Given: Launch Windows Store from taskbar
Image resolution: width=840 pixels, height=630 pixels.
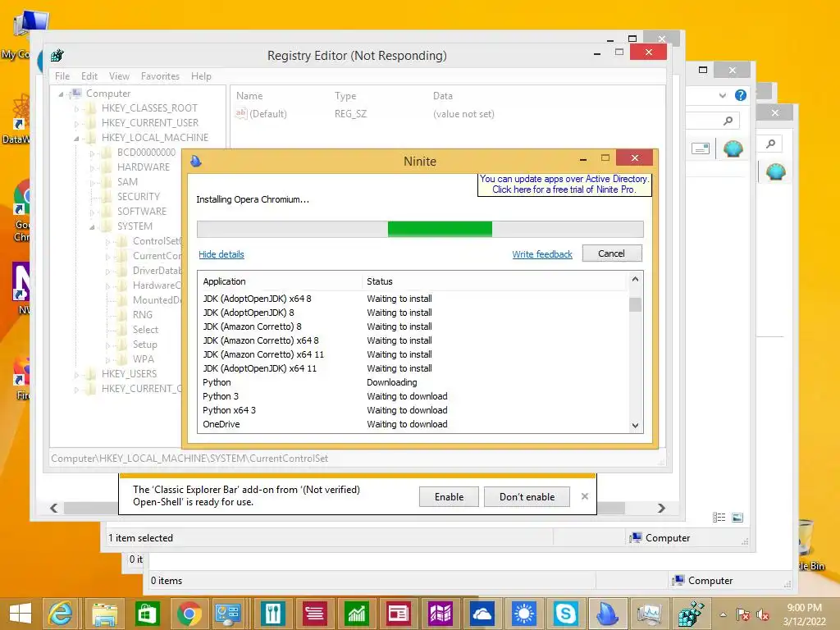Looking at the screenshot, I should 147,614.
